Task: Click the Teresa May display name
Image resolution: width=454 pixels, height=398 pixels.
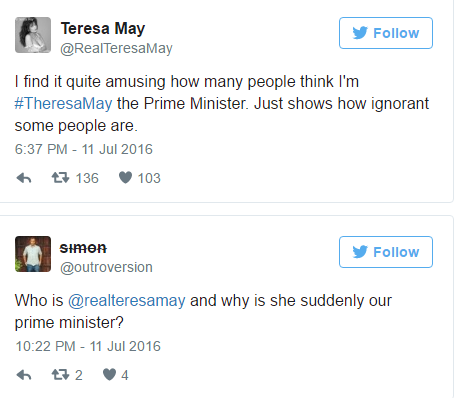Action: [x=103, y=29]
